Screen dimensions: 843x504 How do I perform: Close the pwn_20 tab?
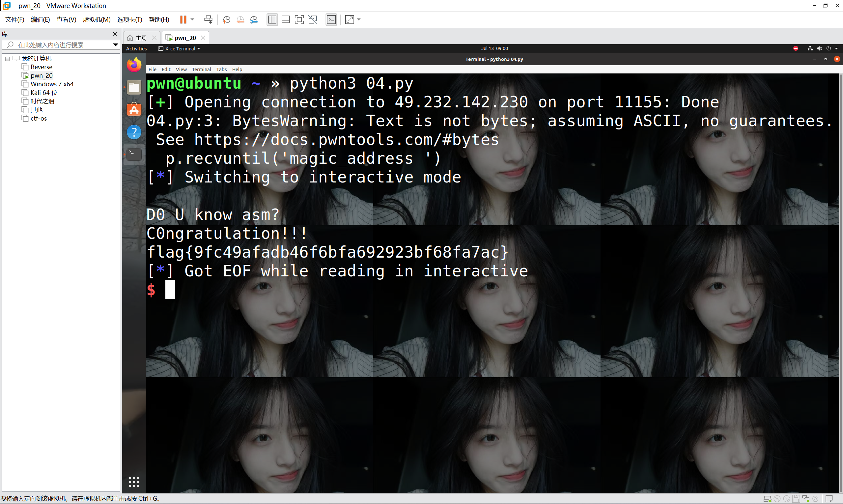click(203, 38)
